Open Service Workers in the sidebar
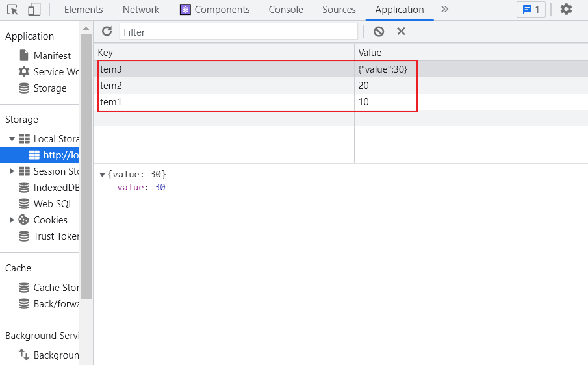 click(49, 71)
